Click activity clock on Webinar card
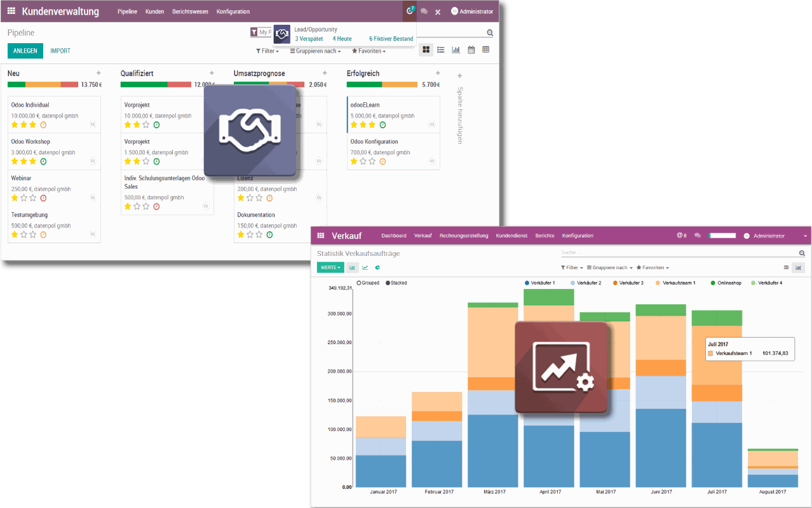The width and height of the screenshot is (812, 508). coord(43,198)
